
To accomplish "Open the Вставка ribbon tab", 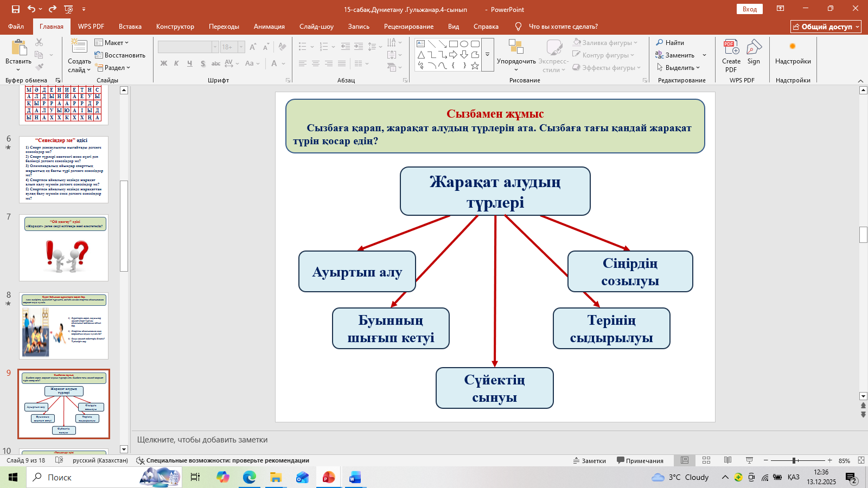I will [130, 27].
